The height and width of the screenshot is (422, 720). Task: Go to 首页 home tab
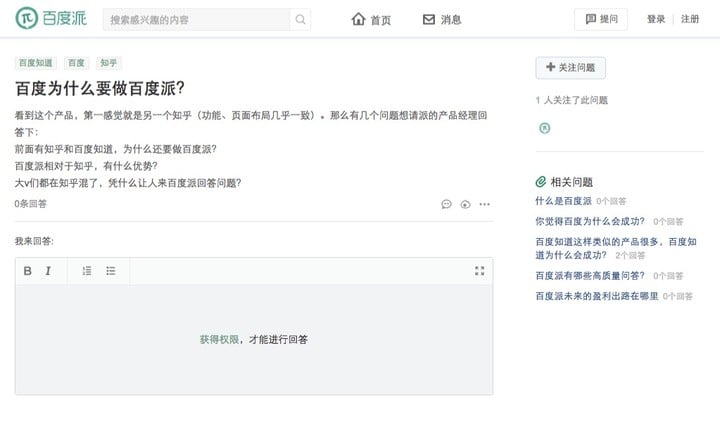[x=371, y=19]
